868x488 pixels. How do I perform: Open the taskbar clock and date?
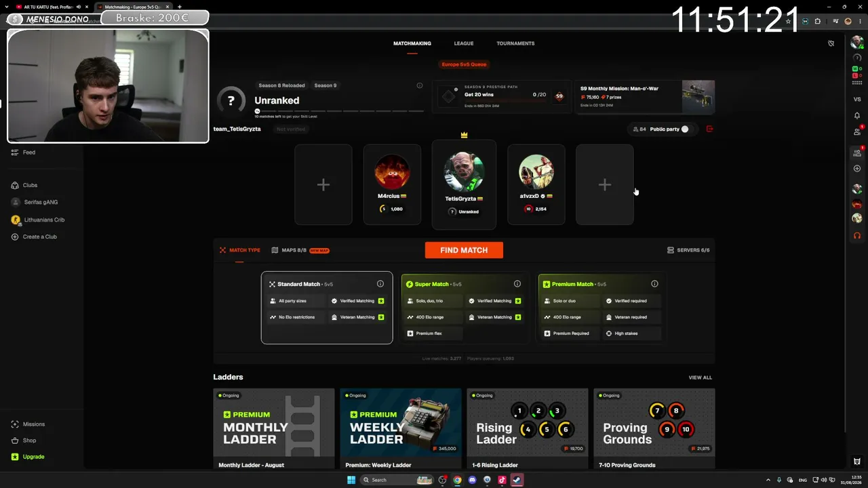(851, 480)
